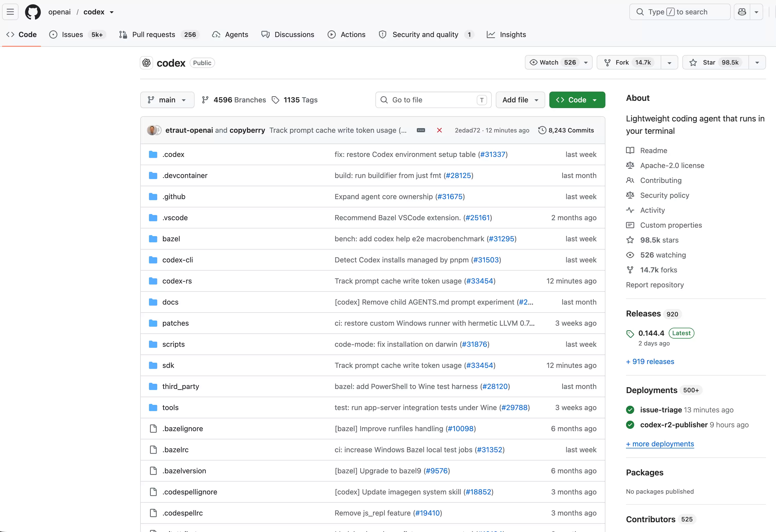
Task: Go to the Agents tab
Action: [x=230, y=34]
